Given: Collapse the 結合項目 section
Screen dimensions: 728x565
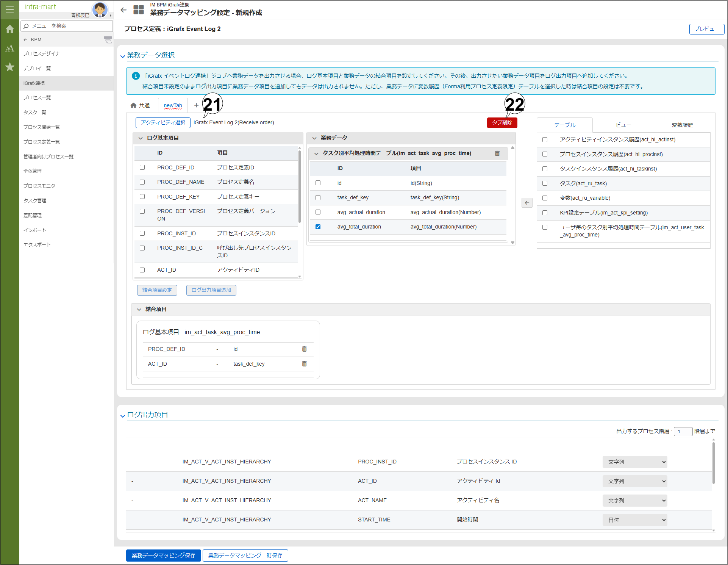Looking at the screenshot, I should [x=139, y=309].
